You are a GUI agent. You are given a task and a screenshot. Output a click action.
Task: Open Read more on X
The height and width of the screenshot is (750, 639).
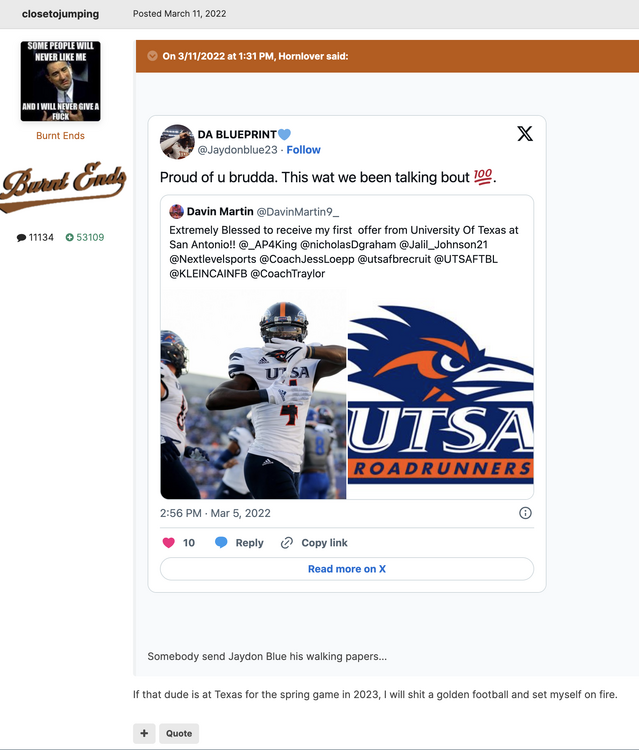point(347,569)
